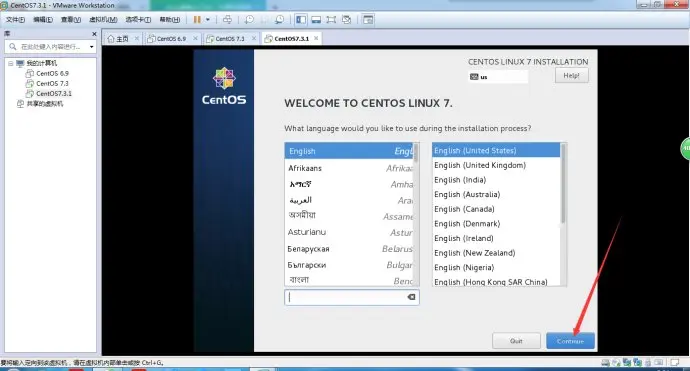The height and width of the screenshot is (371, 690).
Task: Select English in the language list
Action: [349, 151]
